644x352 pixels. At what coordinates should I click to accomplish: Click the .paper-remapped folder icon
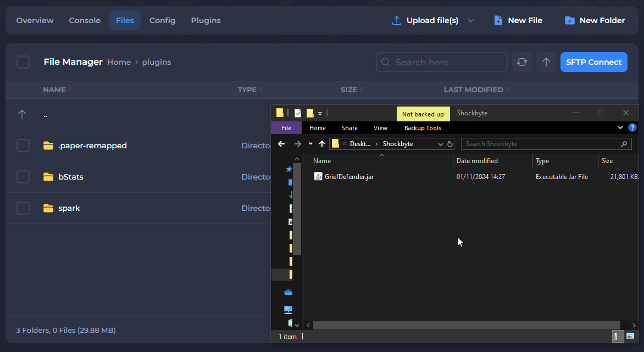pyautogui.click(x=48, y=146)
